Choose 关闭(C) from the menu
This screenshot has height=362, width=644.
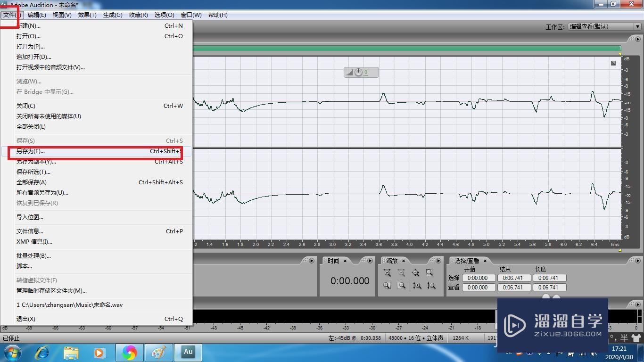click(96, 106)
